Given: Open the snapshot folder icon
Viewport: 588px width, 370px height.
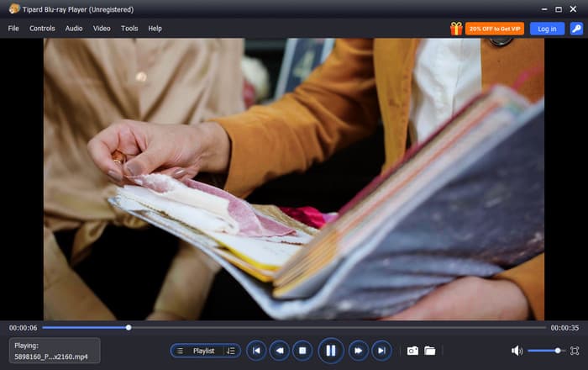Looking at the screenshot, I should 430,351.
